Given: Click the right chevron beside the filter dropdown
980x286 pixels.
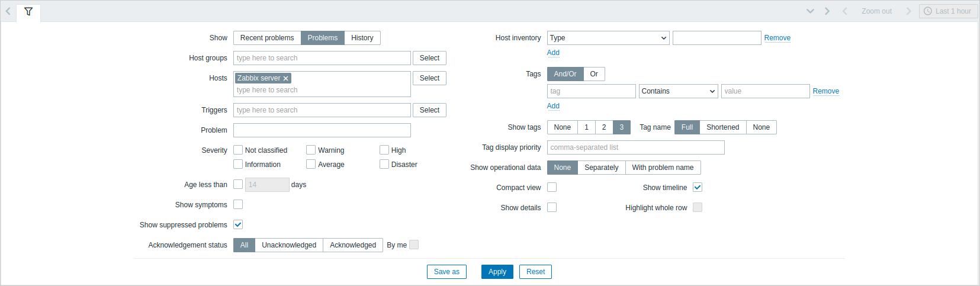Looking at the screenshot, I should coord(827,11).
